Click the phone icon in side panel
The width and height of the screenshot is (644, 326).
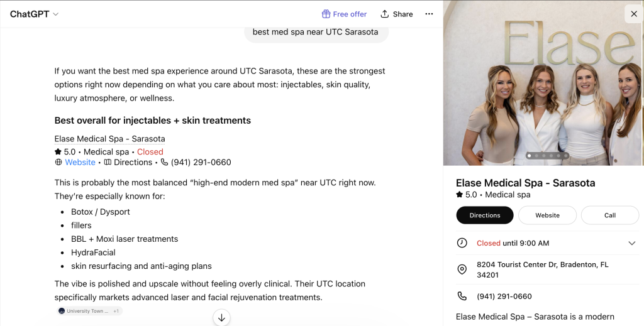(x=462, y=296)
